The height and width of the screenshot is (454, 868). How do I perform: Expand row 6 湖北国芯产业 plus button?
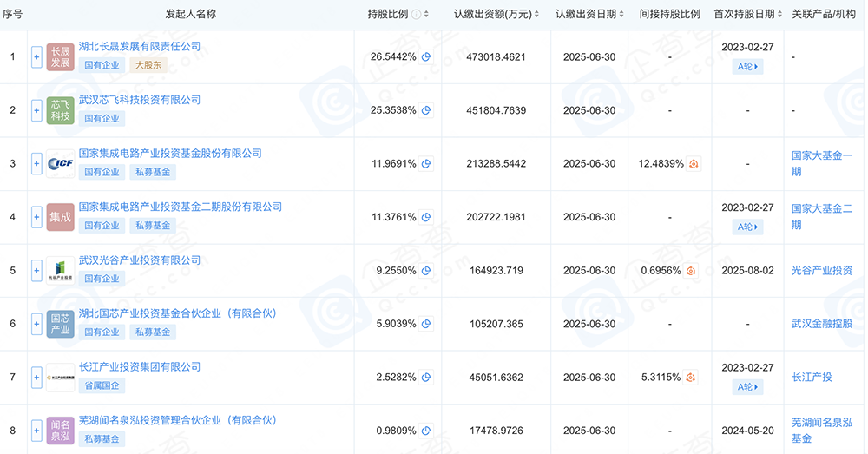pyautogui.click(x=36, y=325)
